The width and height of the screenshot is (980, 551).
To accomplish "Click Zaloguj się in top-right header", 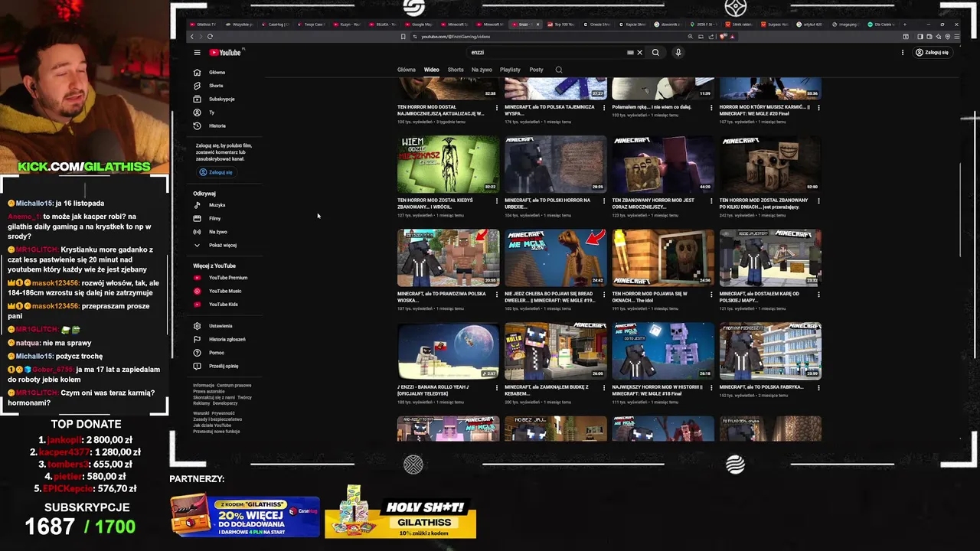I will [932, 53].
